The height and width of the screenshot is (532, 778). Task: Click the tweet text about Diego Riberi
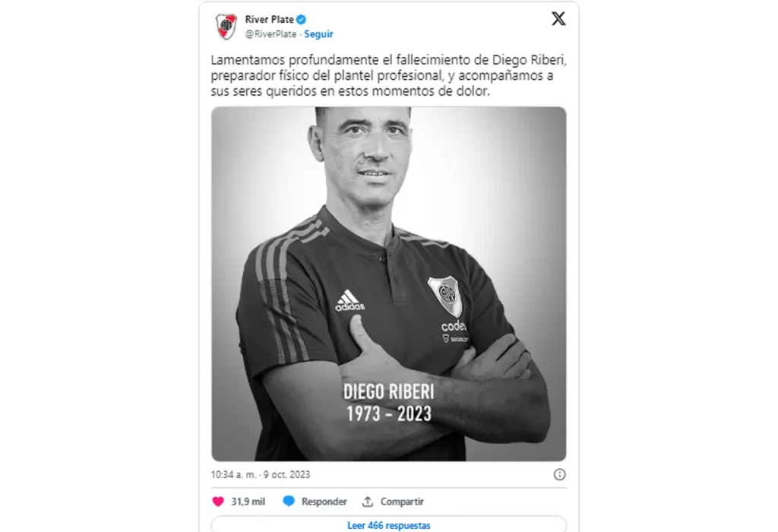coord(388,75)
